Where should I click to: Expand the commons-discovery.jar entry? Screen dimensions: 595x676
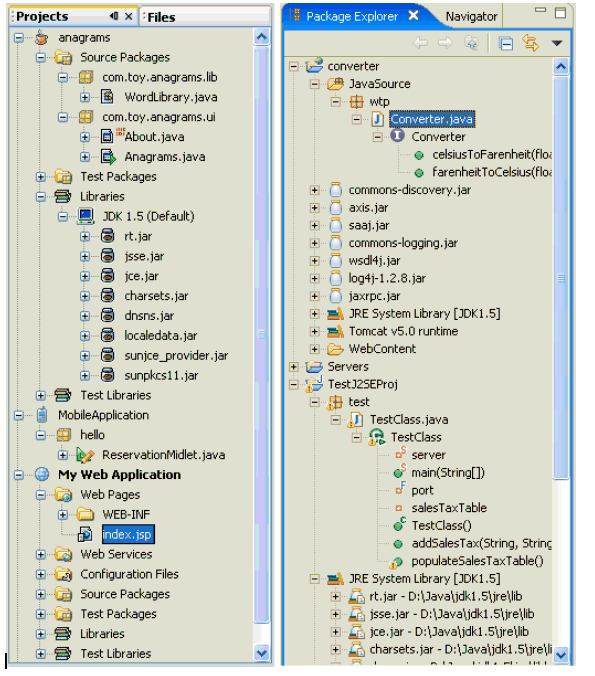click(x=314, y=190)
